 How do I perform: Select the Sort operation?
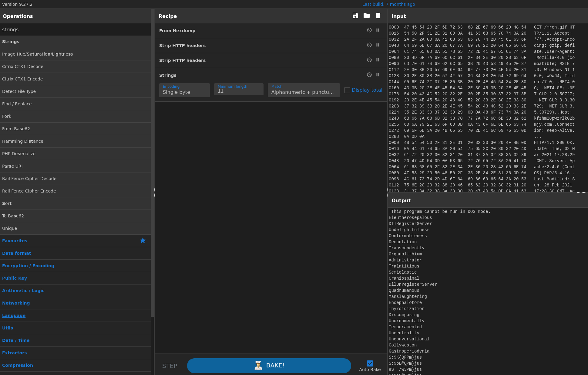point(75,203)
